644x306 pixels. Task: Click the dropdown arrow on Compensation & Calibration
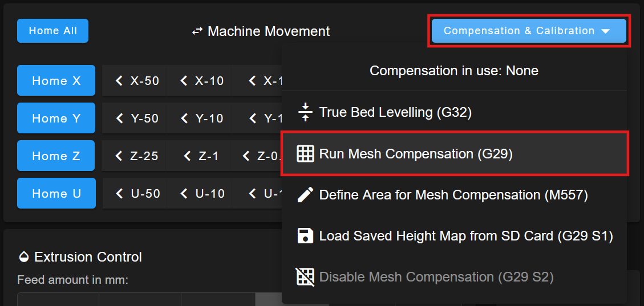point(605,31)
